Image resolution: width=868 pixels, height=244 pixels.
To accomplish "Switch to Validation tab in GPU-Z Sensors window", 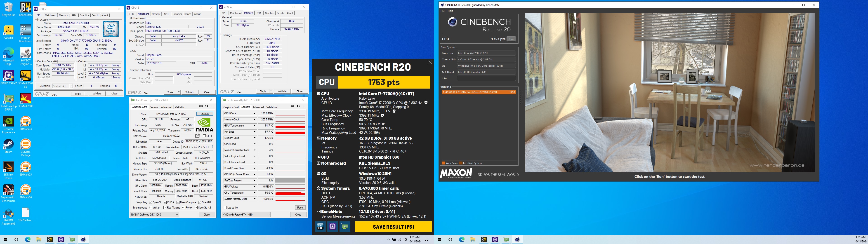I will [271, 107].
